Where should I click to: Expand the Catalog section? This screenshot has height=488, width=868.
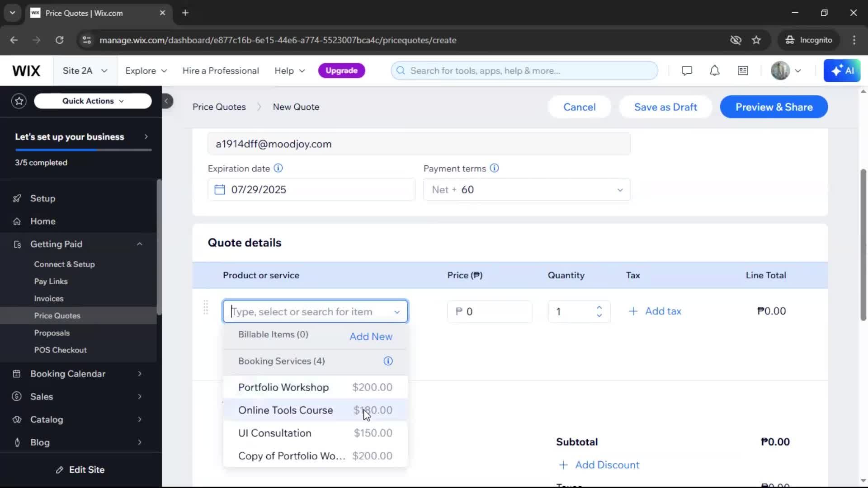(x=140, y=419)
